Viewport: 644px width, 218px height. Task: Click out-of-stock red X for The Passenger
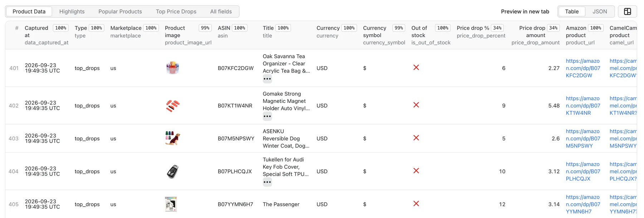416,204
